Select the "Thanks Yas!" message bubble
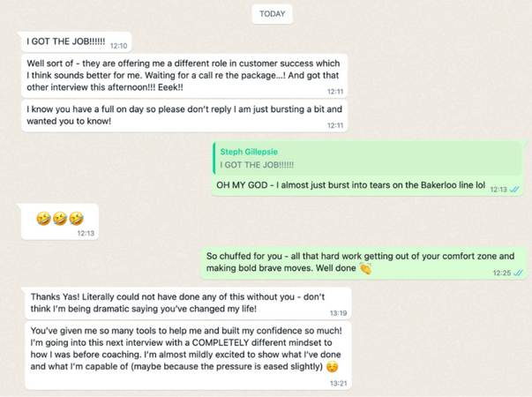Image resolution: width=532 pixels, height=397 pixels. (176, 302)
